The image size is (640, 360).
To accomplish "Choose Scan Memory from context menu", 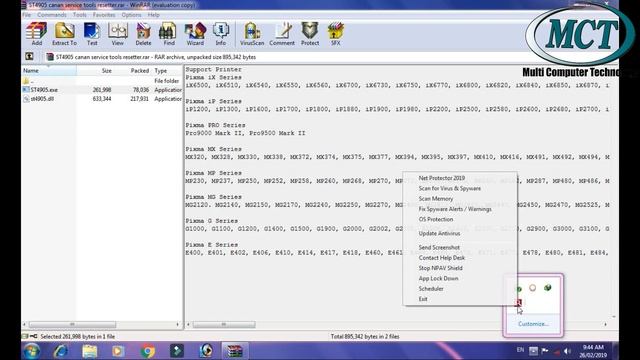I will click(436, 198).
